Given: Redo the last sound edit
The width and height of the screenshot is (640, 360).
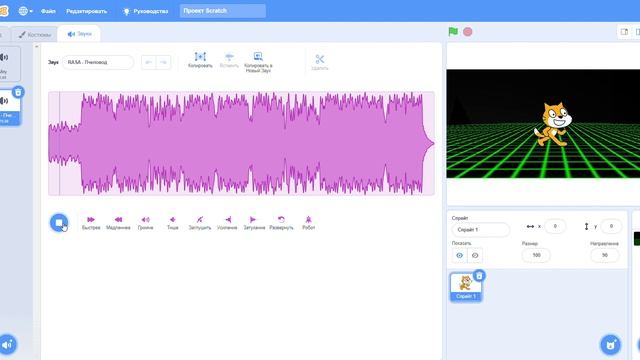Looking at the screenshot, I should pos(163,62).
